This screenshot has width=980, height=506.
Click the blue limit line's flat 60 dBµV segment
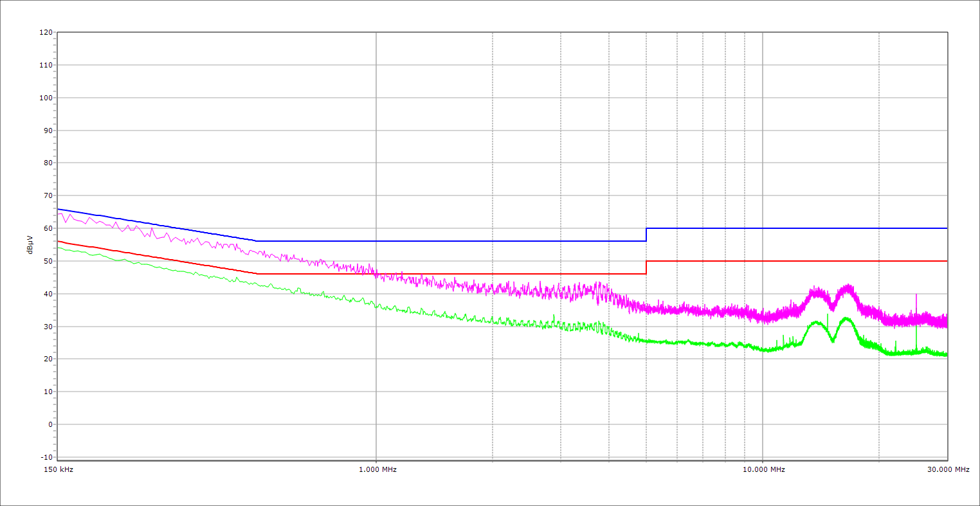point(797,228)
